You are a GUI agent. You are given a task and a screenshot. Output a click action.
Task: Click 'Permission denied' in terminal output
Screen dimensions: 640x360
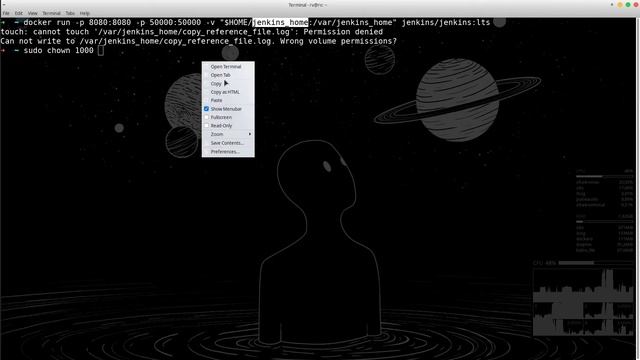click(343, 32)
